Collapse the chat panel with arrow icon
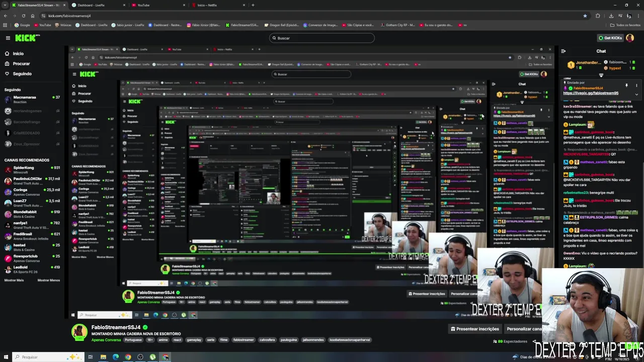Screen dimensions: 644x362 pyautogui.click(x=563, y=51)
